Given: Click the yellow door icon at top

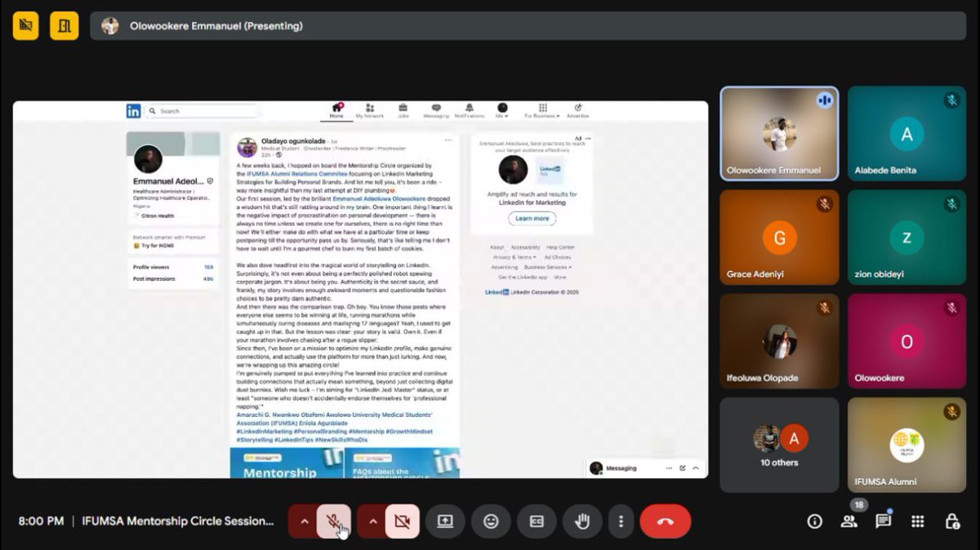Looking at the screenshot, I should [x=65, y=25].
